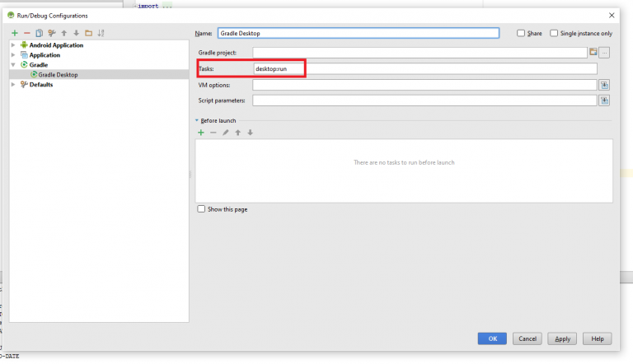
Task: Copy the selected configuration
Action: tap(39, 33)
